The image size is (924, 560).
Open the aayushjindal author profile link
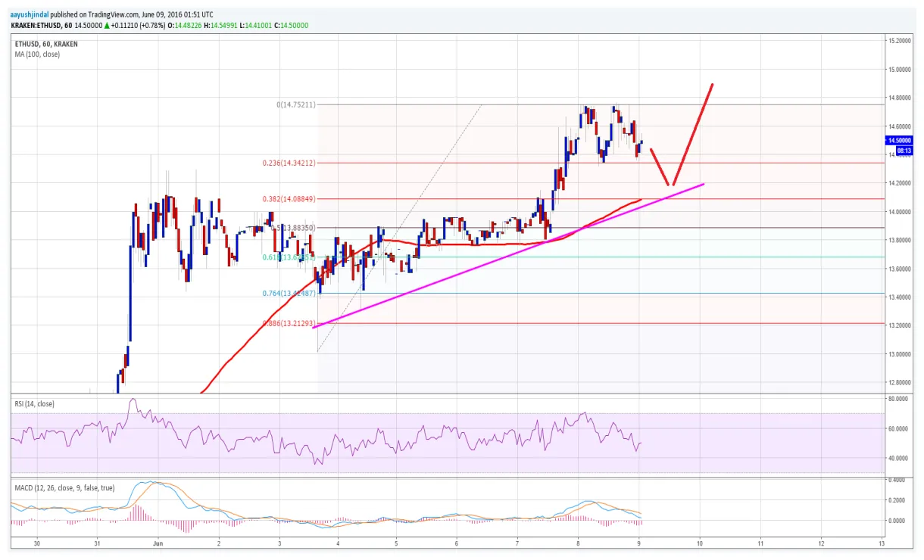pos(29,13)
